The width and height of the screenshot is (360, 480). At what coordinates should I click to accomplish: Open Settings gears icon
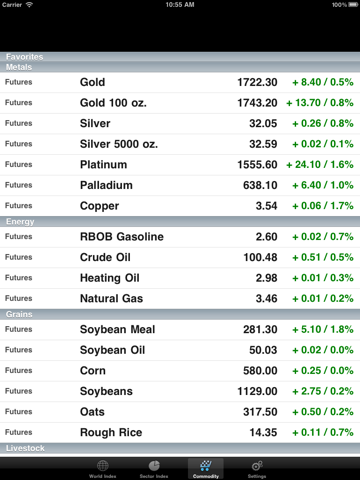pyautogui.click(x=257, y=465)
